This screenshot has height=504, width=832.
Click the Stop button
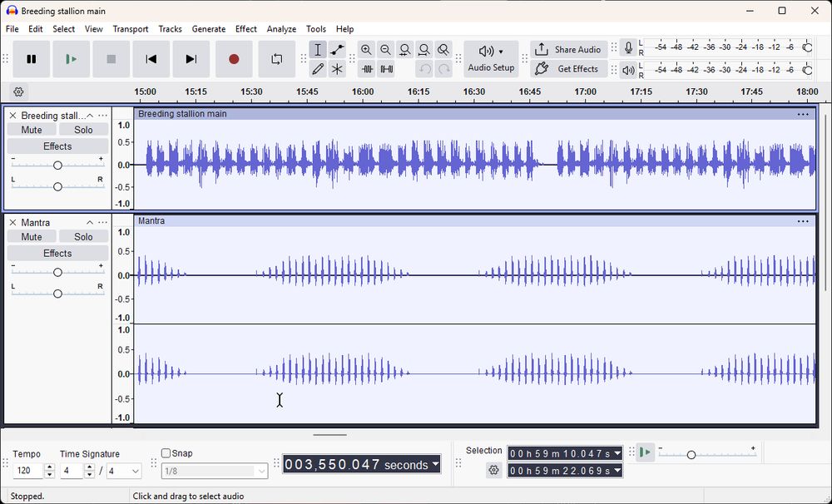(x=111, y=59)
